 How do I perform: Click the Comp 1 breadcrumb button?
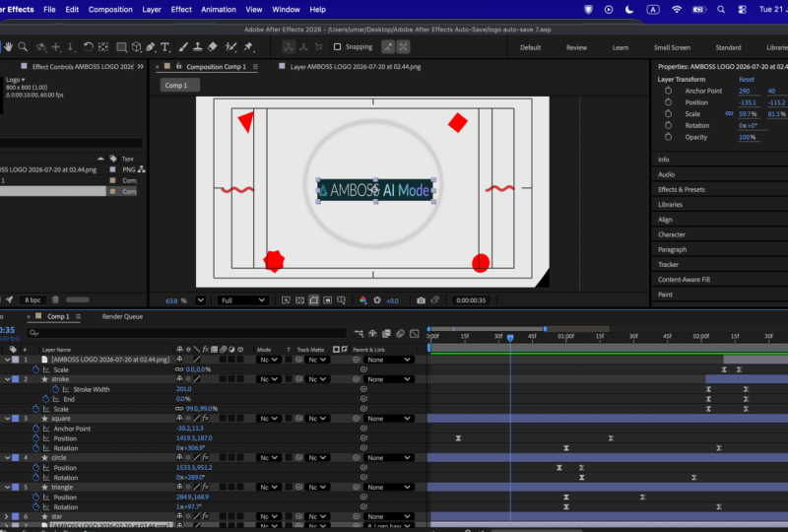179,85
